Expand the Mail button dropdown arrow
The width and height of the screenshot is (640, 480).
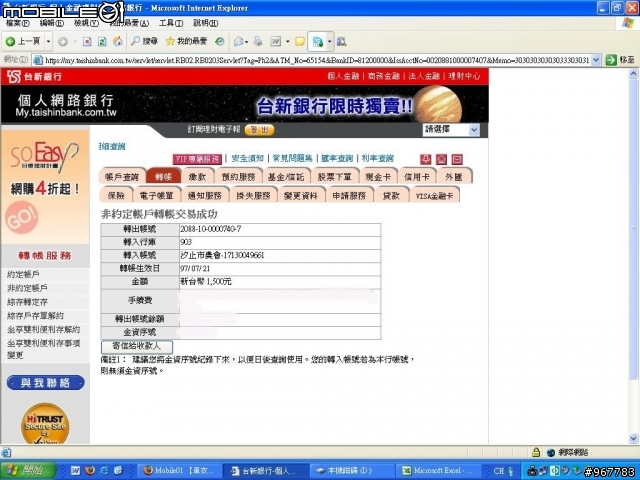[x=247, y=42]
